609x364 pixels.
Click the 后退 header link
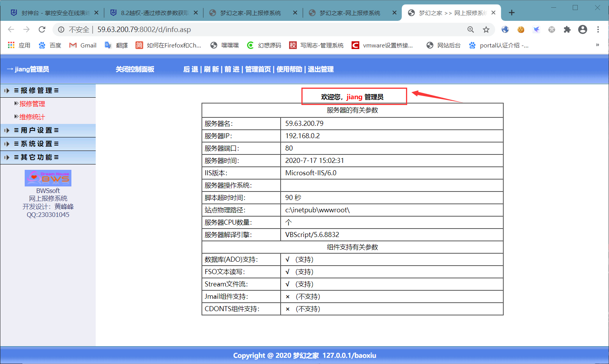191,69
